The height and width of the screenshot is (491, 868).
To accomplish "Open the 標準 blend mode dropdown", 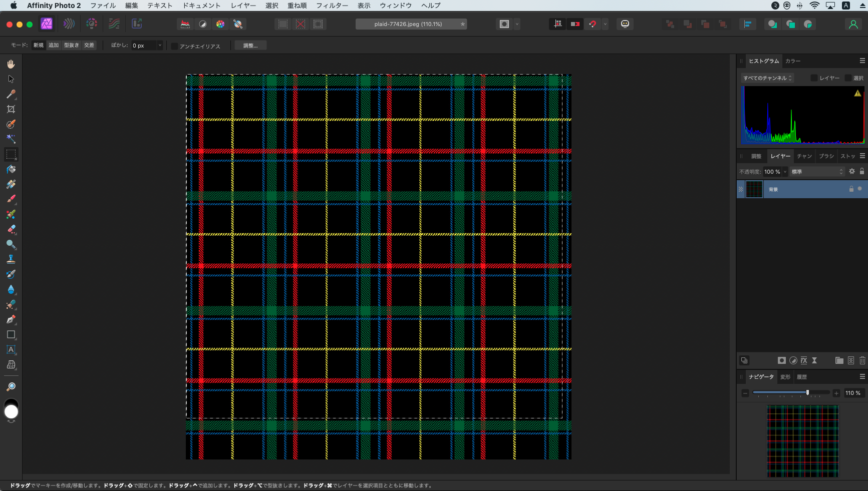I will [817, 172].
